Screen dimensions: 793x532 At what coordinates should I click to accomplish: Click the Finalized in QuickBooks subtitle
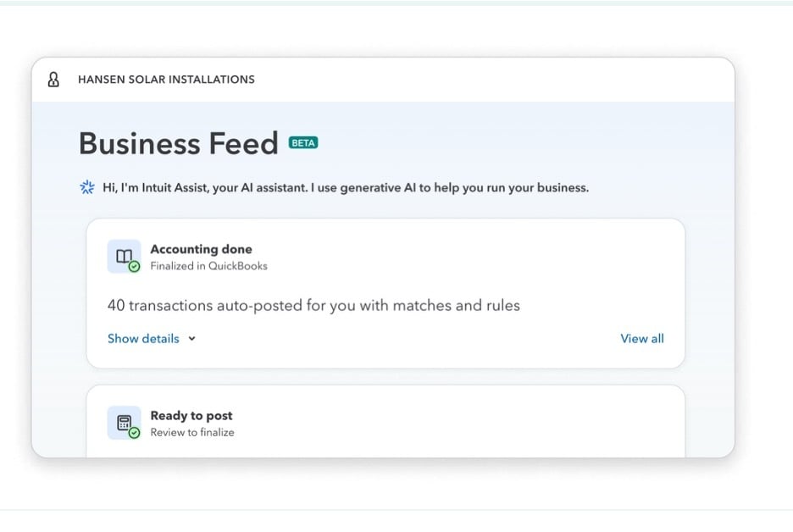click(209, 266)
